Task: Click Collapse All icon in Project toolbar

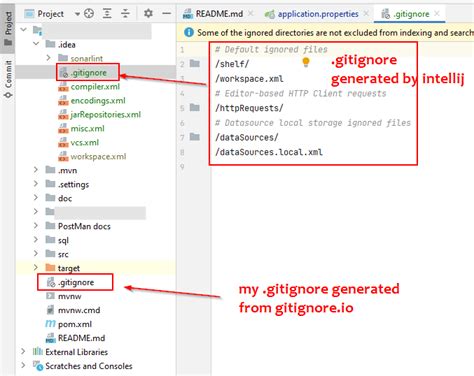Action: click(x=125, y=14)
